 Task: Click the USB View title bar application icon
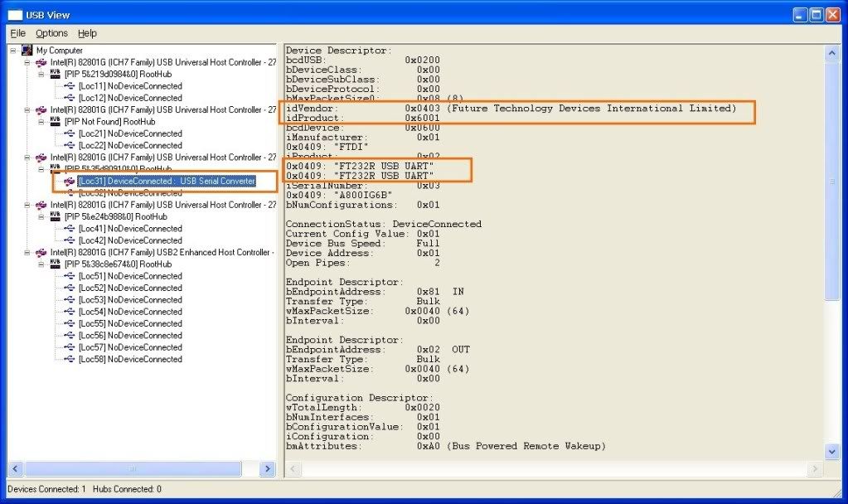coord(15,15)
